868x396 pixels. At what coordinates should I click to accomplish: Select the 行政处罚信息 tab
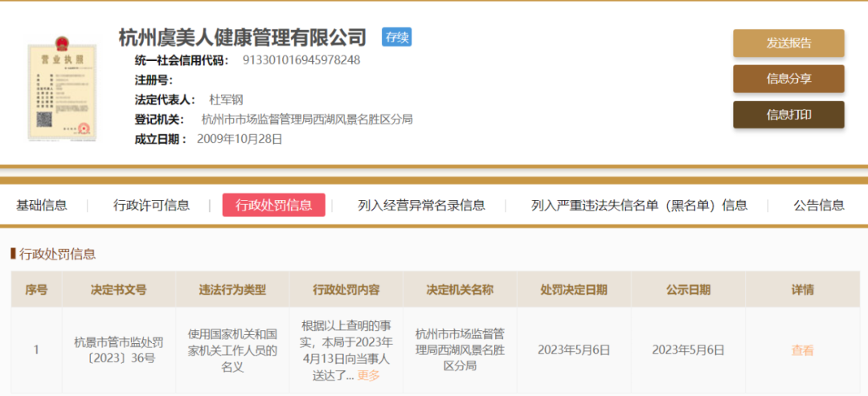pos(273,205)
